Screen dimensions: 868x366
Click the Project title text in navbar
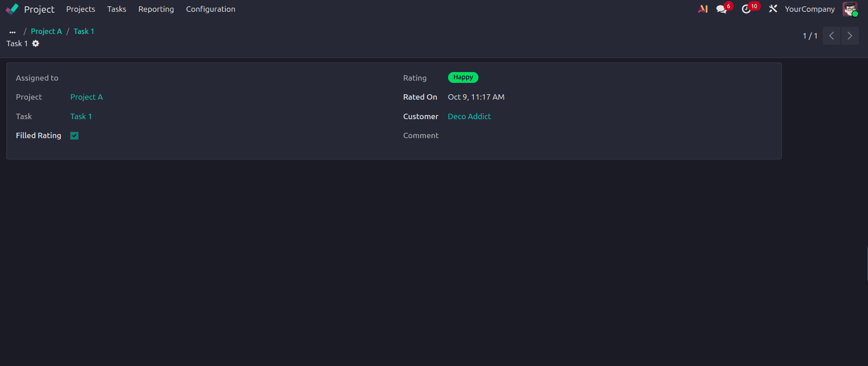pyautogui.click(x=39, y=9)
